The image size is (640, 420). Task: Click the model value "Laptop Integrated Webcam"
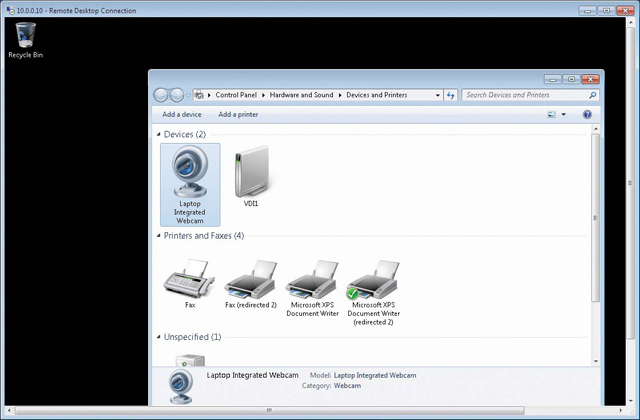[375, 375]
